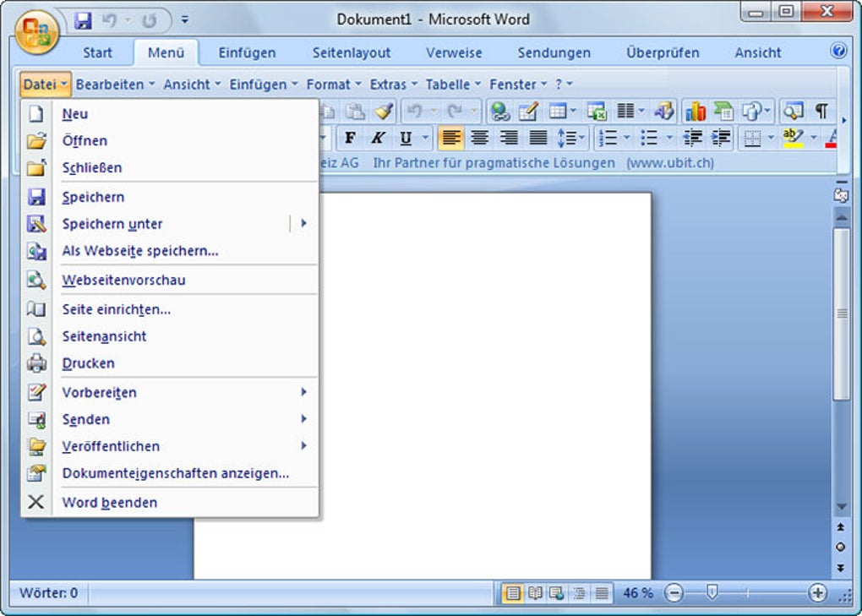Click the vertical scrollbar down arrow

pyautogui.click(x=841, y=508)
